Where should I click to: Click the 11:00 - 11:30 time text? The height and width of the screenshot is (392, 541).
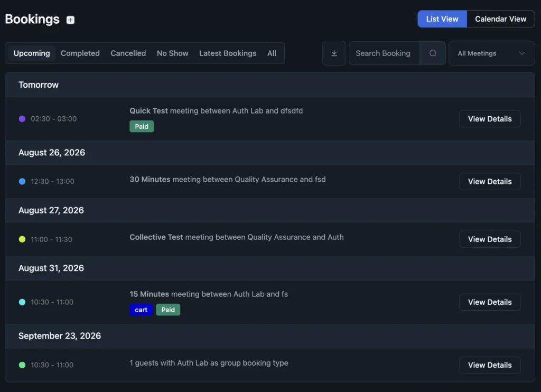coord(51,239)
